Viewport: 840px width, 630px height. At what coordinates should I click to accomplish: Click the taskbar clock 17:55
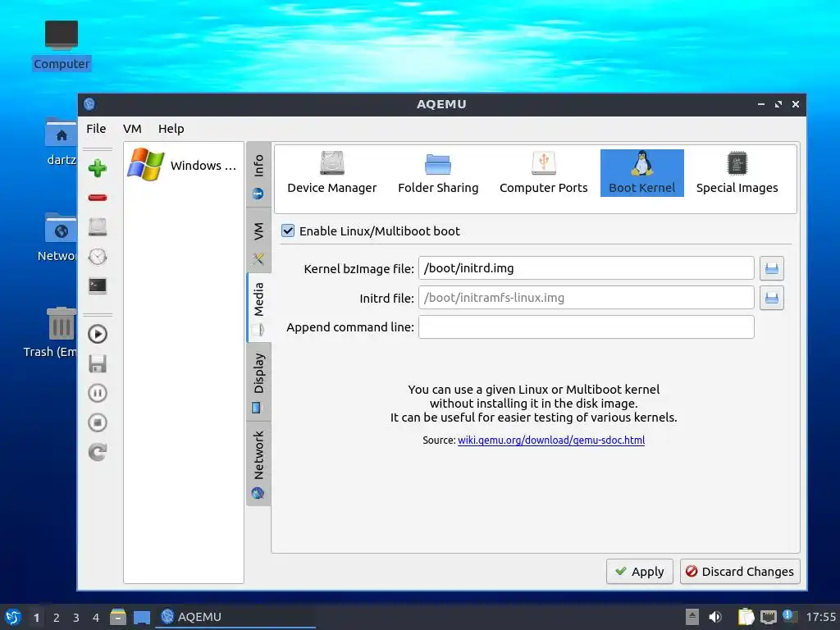click(820, 617)
